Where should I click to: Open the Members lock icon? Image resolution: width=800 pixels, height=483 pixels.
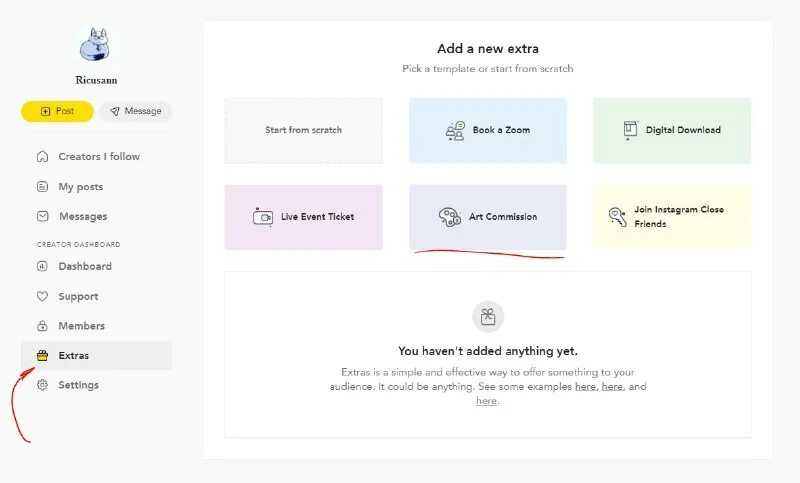(x=42, y=325)
